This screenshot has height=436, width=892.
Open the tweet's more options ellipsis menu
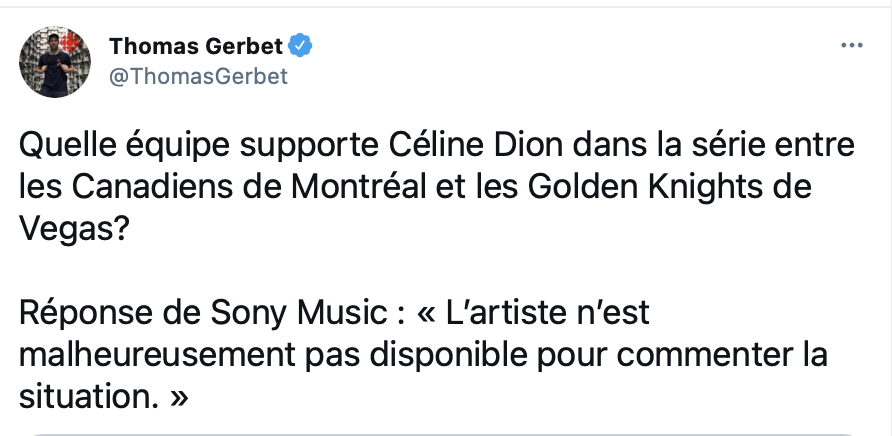[x=850, y=46]
